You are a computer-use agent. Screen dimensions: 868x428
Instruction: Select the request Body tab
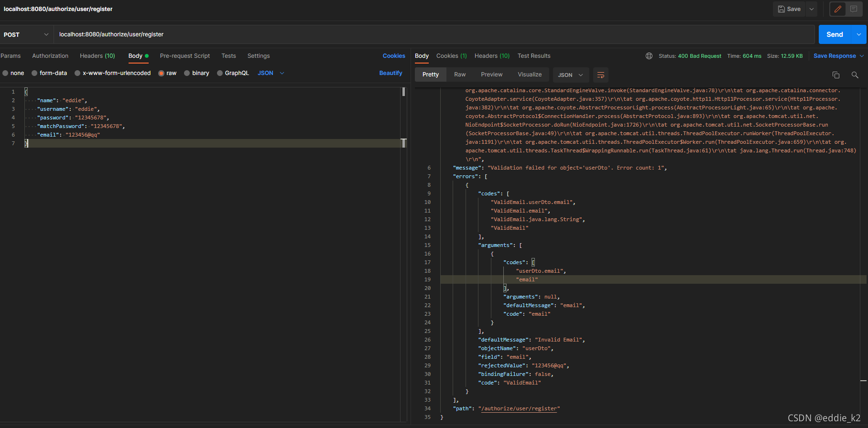pyautogui.click(x=138, y=56)
